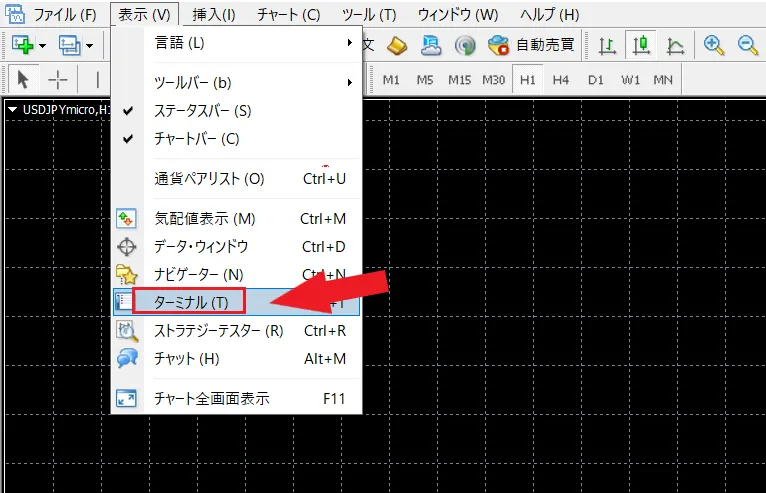The height and width of the screenshot is (493, 766).
Task: Select the D1 timeframe
Action: pos(596,80)
